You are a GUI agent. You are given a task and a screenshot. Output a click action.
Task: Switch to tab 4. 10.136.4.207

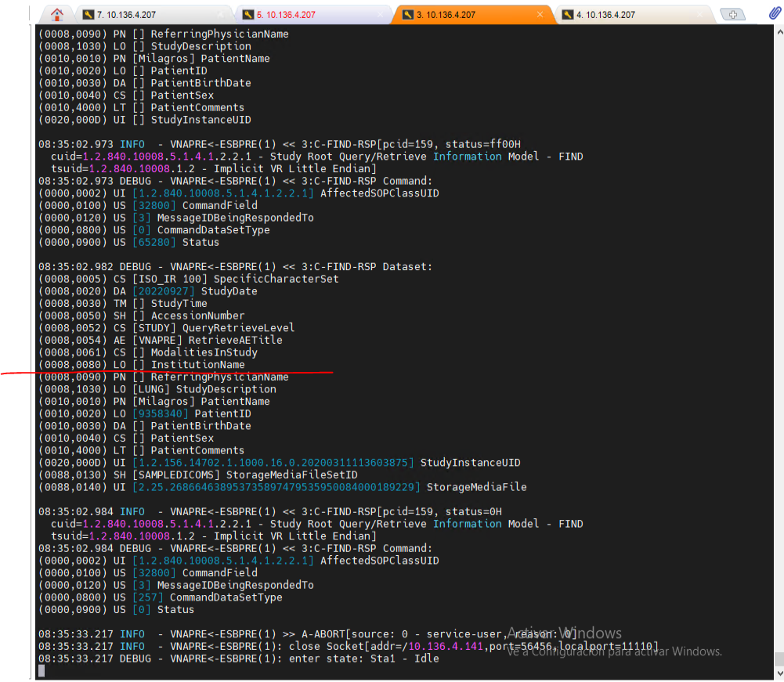605,15
